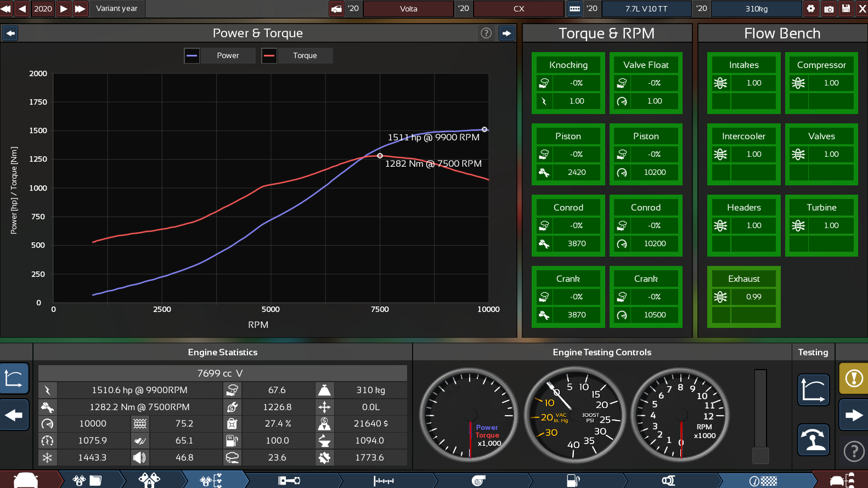Toggle the Power series in the legend

pyautogui.click(x=228, y=55)
